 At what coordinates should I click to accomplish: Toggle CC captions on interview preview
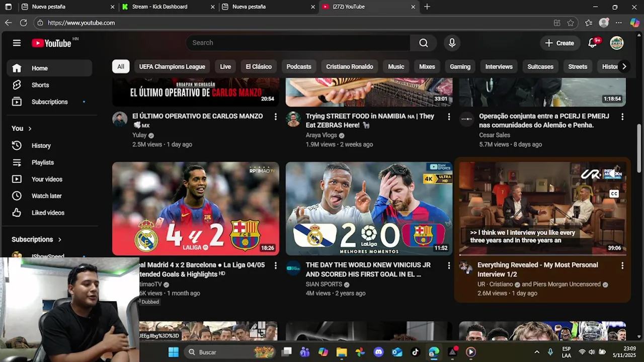(x=614, y=194)
